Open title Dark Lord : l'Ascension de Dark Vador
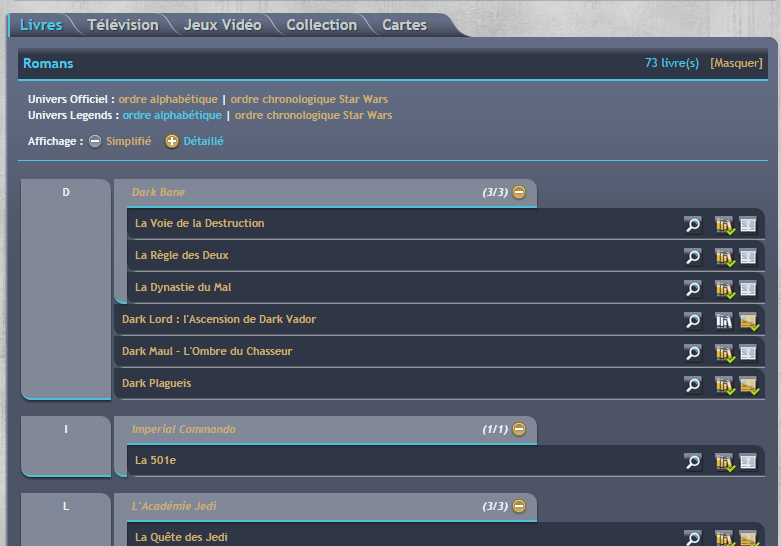This screenshot has width=781, height=546. click(x=219, y=319)
